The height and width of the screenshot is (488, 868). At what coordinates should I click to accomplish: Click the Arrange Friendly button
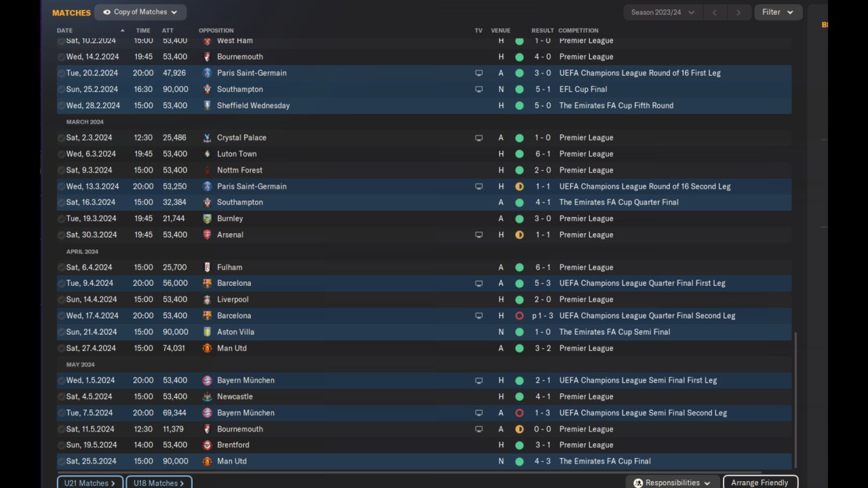(x=759, y=483)
